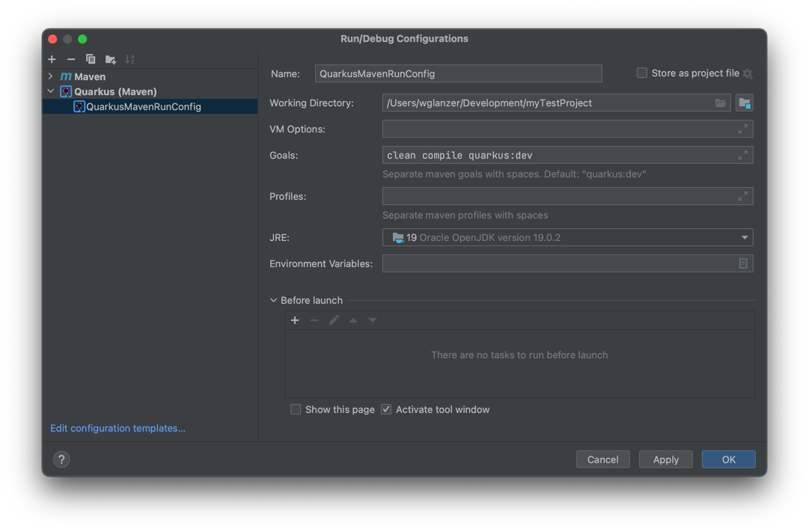Select the Maven configuration group
Viewport: 809px width, 532px height.
pyautogui.click(x=90, y=76)
